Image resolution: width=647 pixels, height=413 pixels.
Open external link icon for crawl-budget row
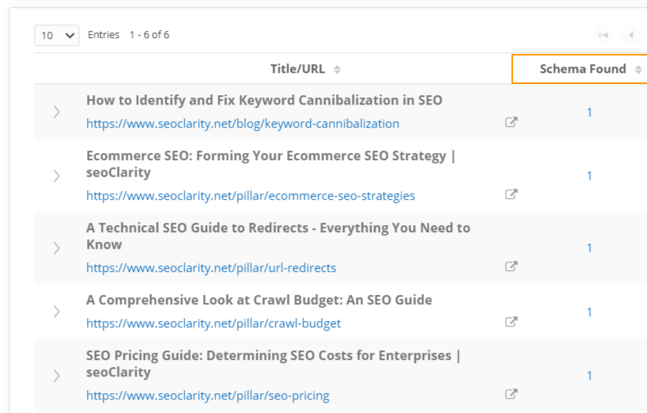coord(511,322)
